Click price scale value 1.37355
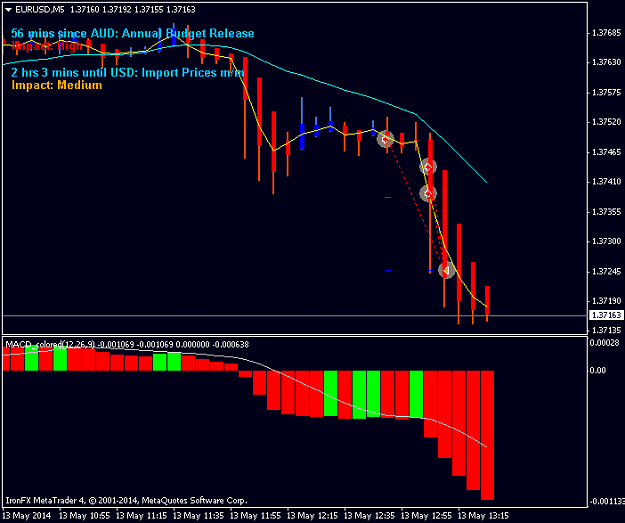The image size is (625, 523). pos(607,212)
